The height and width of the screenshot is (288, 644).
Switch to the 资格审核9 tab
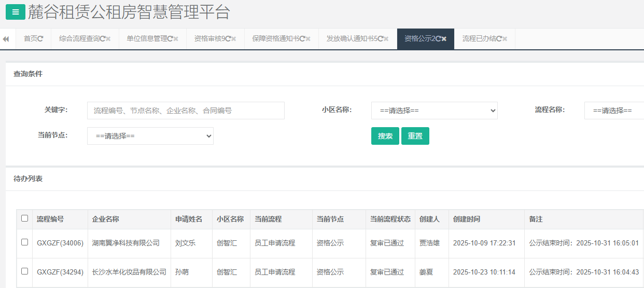(x=209, y=39)
